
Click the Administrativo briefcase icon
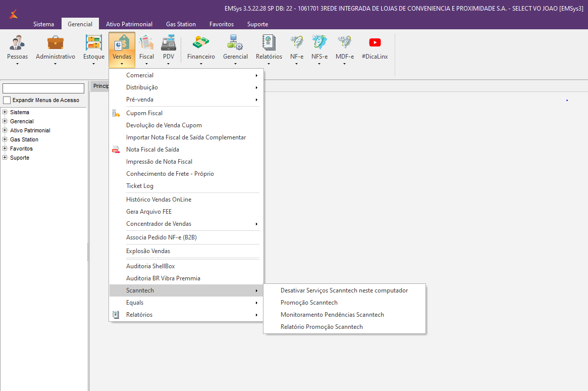pyautogui.click(x=55, y=43)
